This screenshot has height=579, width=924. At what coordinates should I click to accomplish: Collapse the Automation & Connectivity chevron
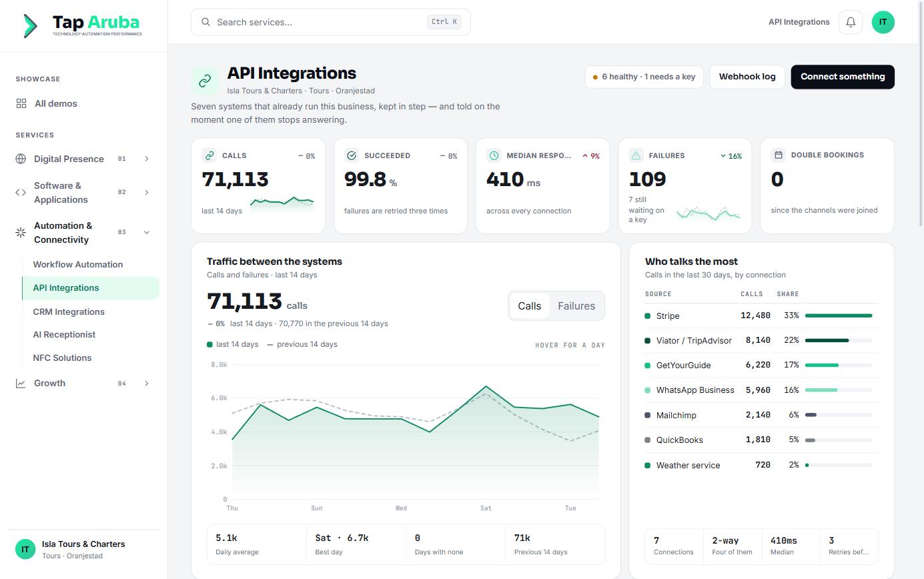(147, 232)
